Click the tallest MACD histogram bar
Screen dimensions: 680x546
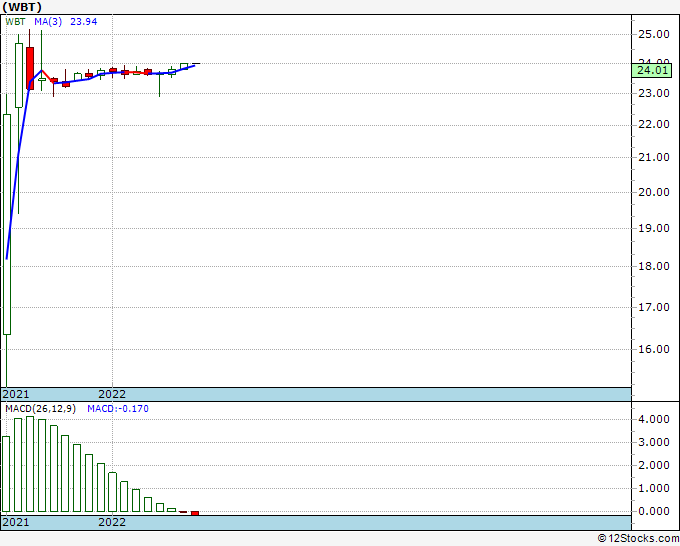click(x=30, y=464)
